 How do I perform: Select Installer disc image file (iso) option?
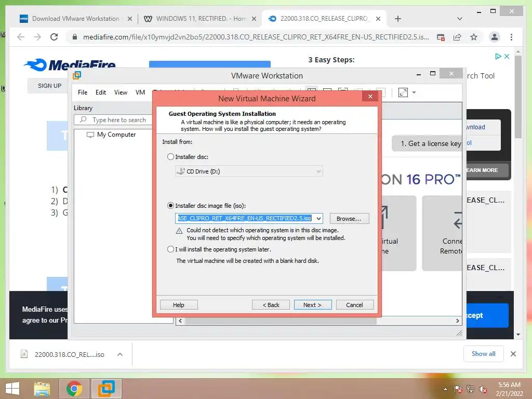click(170, 206)
